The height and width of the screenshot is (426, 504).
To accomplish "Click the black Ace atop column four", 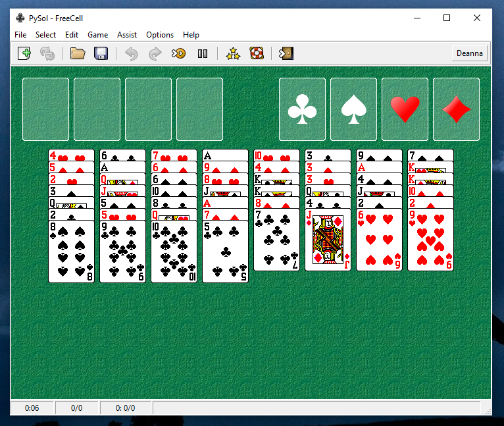I will 225,155.
